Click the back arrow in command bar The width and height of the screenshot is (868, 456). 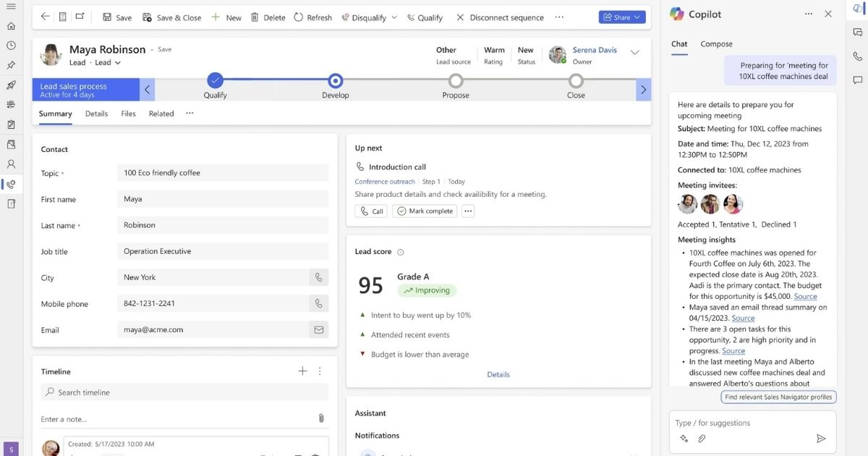pyautogui.click(x=46, y=17)
